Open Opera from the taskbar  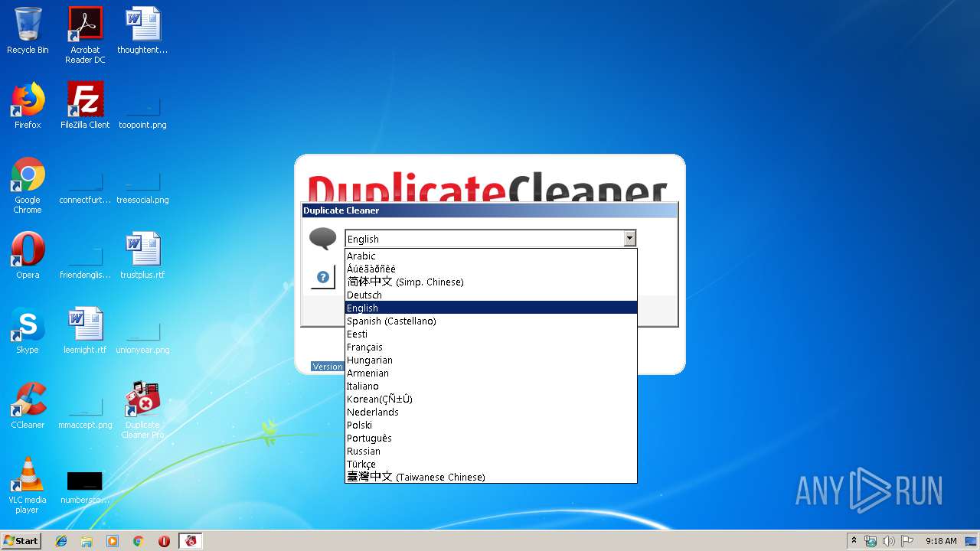[164, 541]
